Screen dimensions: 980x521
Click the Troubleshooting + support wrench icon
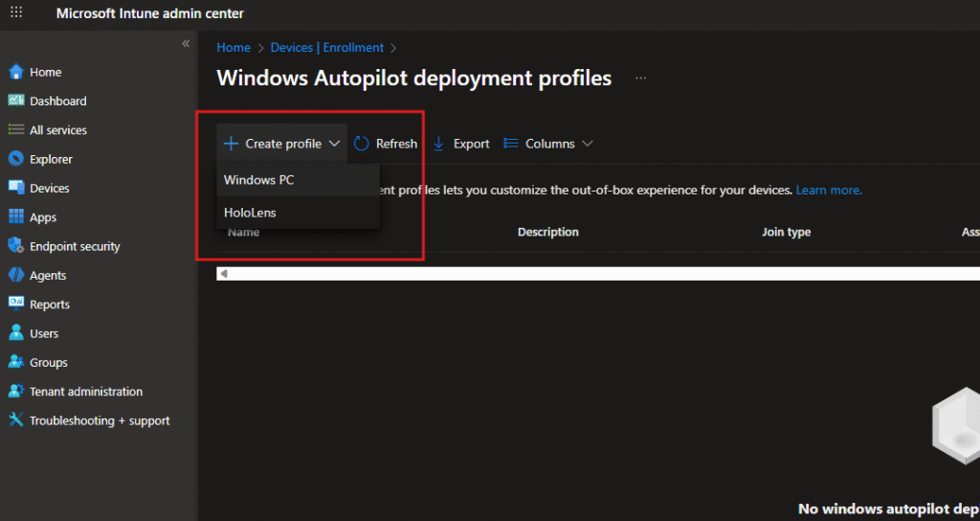(x=16, y=420)
